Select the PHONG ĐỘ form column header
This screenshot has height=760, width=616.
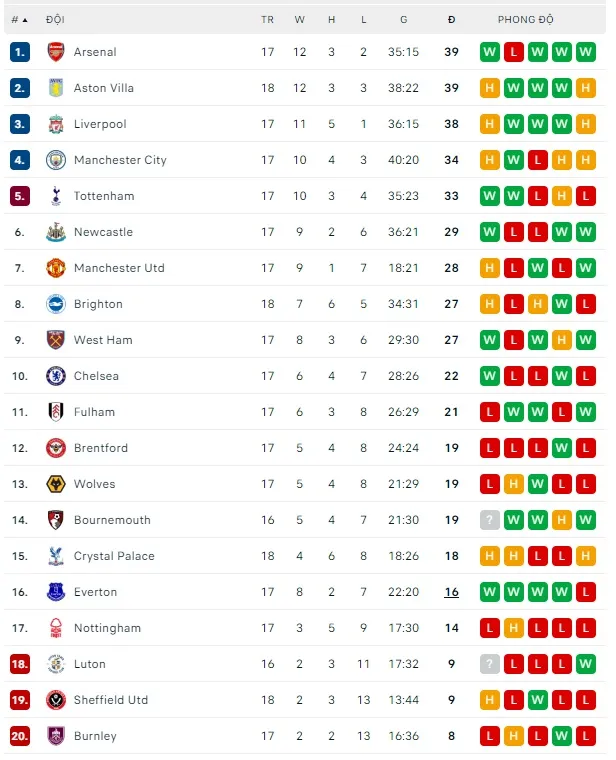[x=526, y=20]
